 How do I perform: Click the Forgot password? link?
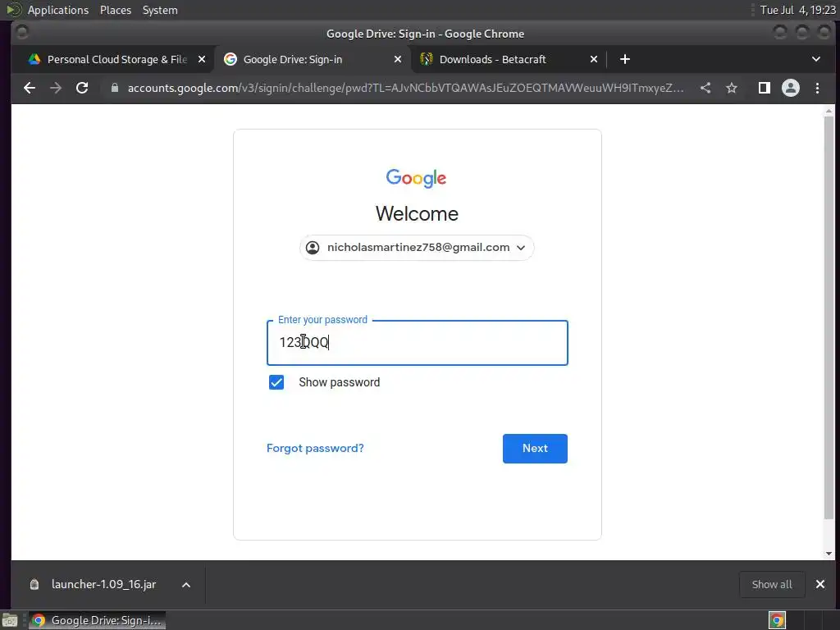(x=315, y=449)
